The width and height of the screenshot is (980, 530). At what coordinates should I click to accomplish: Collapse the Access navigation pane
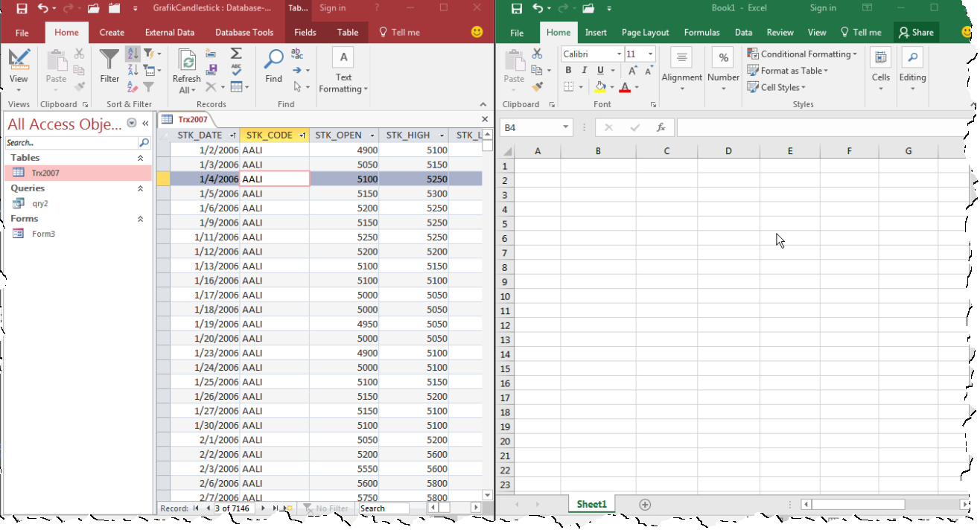tap(146, 124)
